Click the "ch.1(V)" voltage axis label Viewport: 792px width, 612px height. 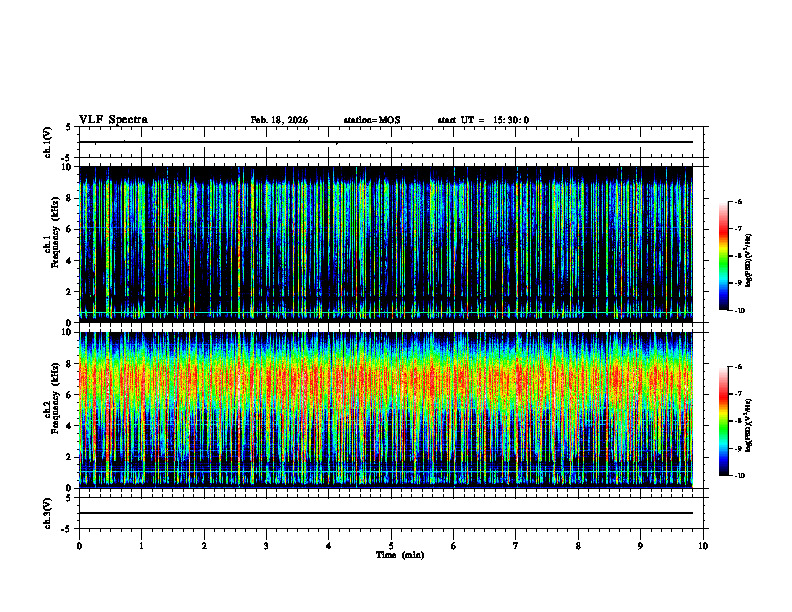point(48,142)
